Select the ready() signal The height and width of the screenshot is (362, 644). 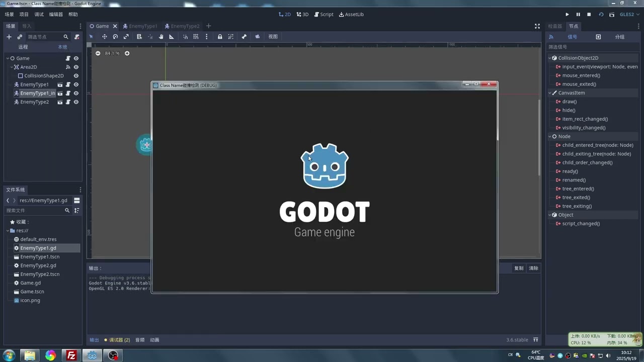pyautogui.click(x=570, y=171)
